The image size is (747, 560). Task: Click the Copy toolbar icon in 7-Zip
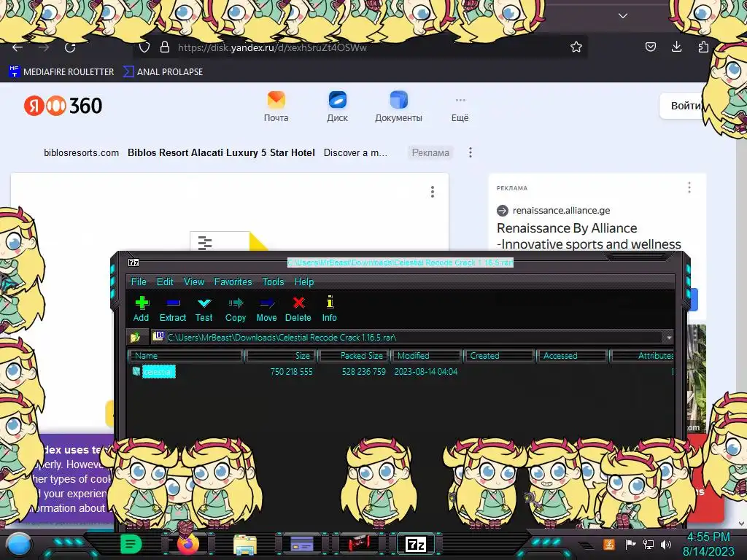[236, 308]
